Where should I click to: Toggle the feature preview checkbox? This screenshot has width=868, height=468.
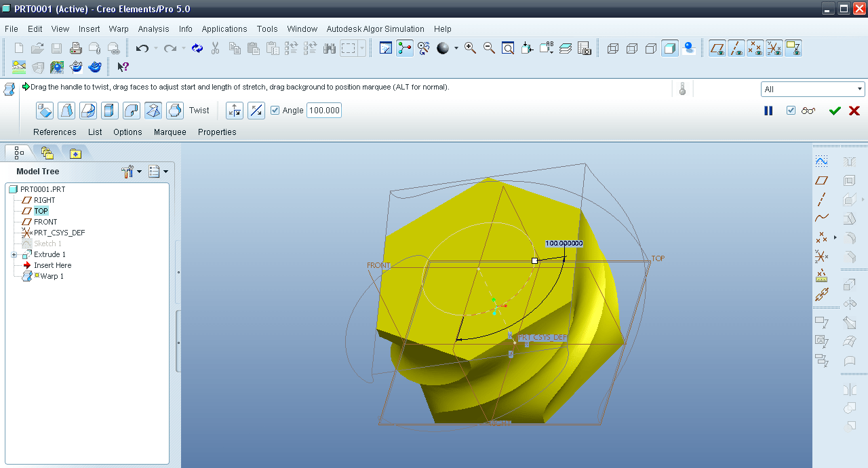click(791, 111)
